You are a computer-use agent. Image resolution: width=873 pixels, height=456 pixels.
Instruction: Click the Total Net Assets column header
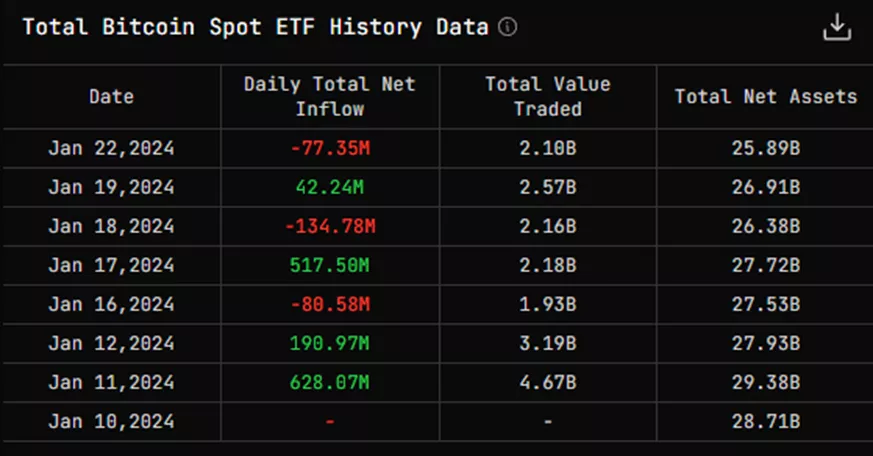point(765,97)
